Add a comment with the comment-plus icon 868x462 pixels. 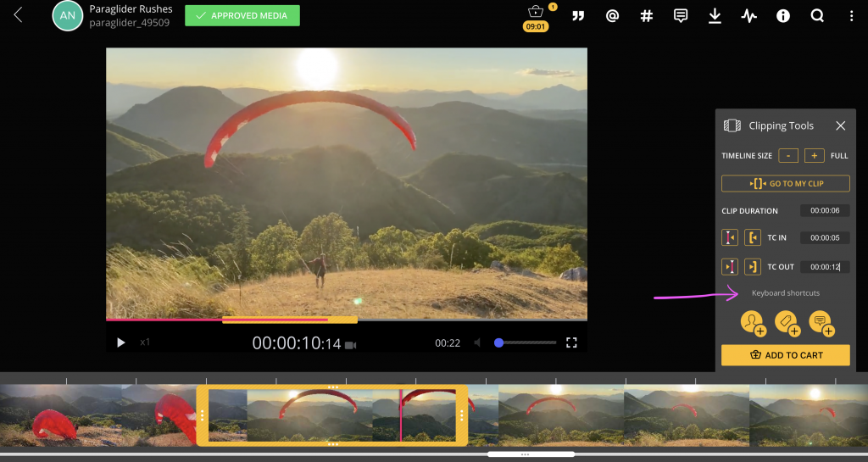coord(821,323)
